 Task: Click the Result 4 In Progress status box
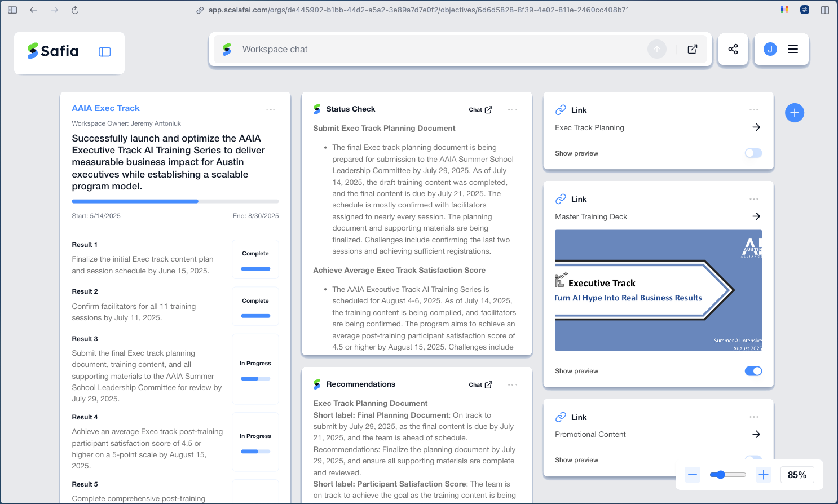[255, 442]
